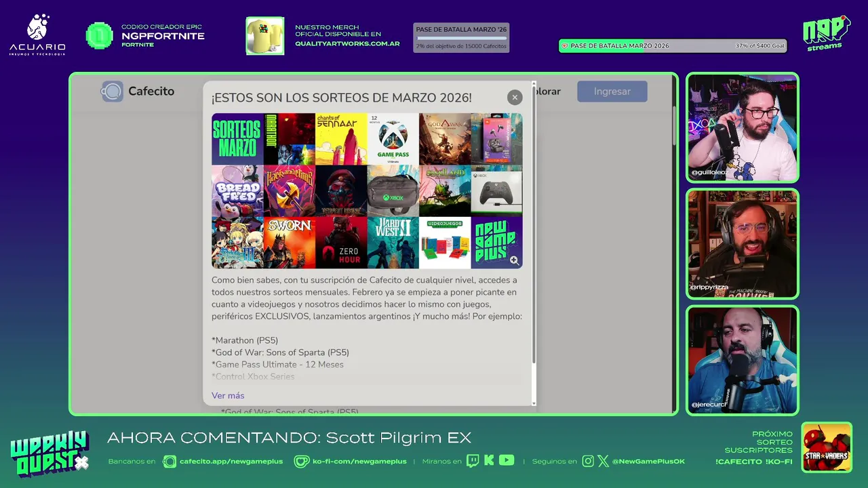Click the Zero Hour cover tile
This screenshot has height=488, width=868.
point(341,243)
